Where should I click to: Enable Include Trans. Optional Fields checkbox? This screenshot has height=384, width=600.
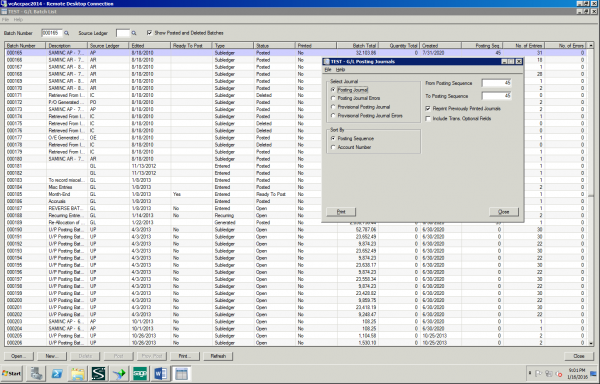[x=428, y=119]
